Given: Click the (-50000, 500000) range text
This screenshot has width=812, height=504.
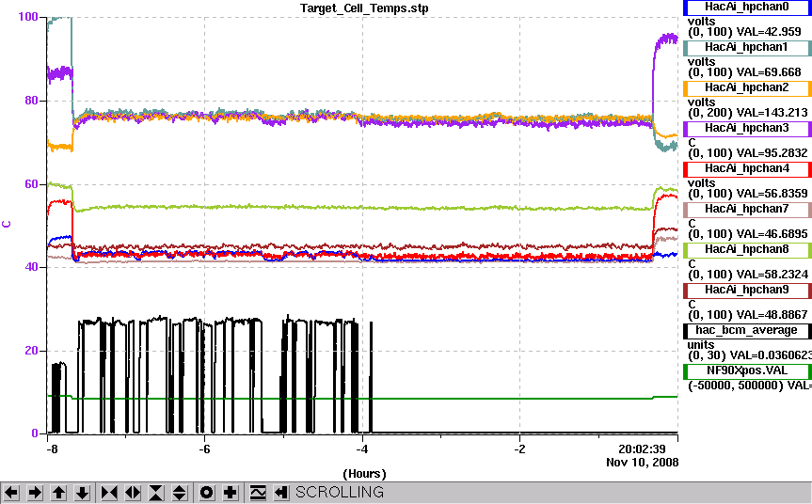Looking at the screenshot, I should coord(736,385).
